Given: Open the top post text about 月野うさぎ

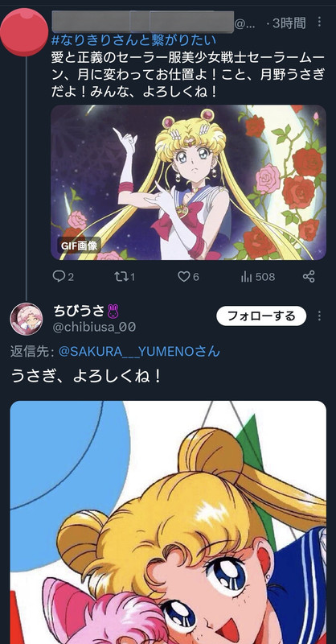Looking at the screenshot, I should [188, 75].
